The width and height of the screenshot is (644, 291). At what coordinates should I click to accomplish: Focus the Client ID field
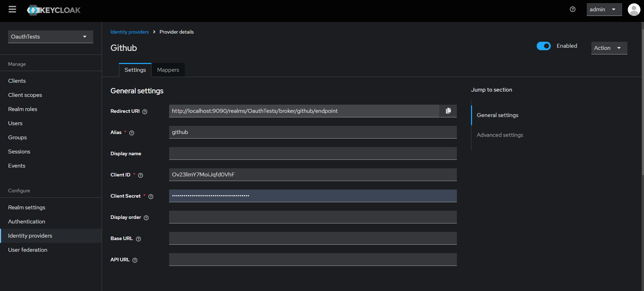tap(313, 175)
